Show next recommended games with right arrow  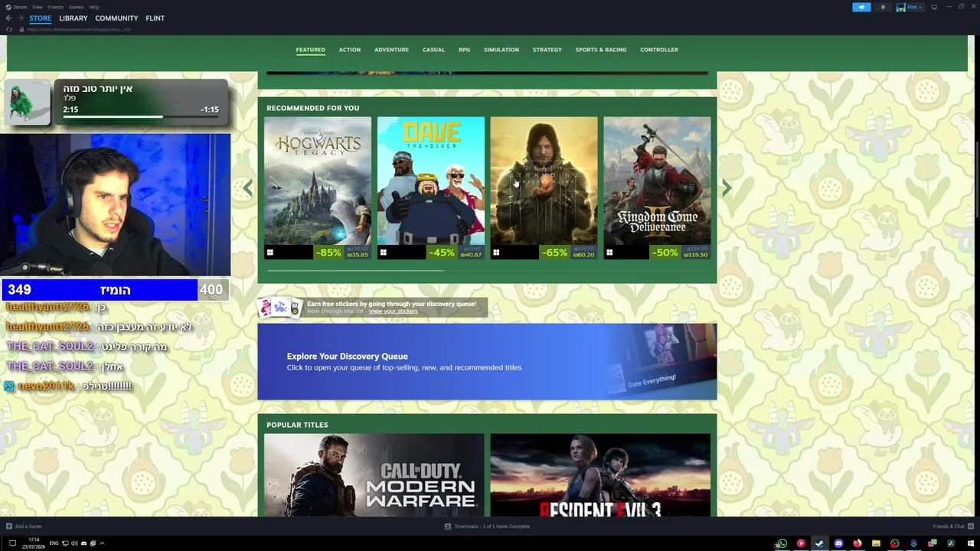pos(727,187)
